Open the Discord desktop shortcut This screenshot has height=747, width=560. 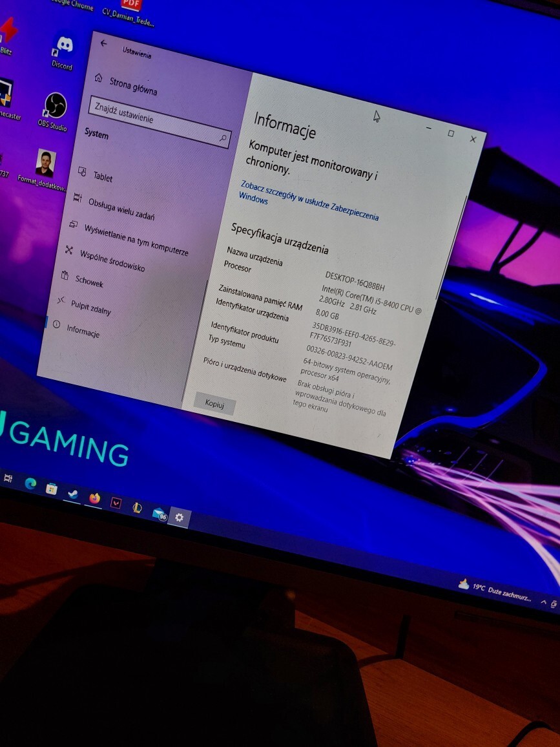coord(63,52)
